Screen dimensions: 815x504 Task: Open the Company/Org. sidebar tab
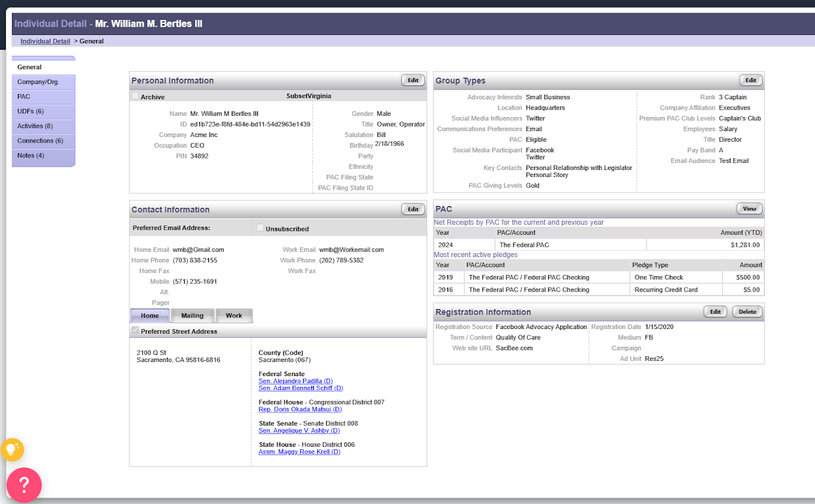[38, 82]
